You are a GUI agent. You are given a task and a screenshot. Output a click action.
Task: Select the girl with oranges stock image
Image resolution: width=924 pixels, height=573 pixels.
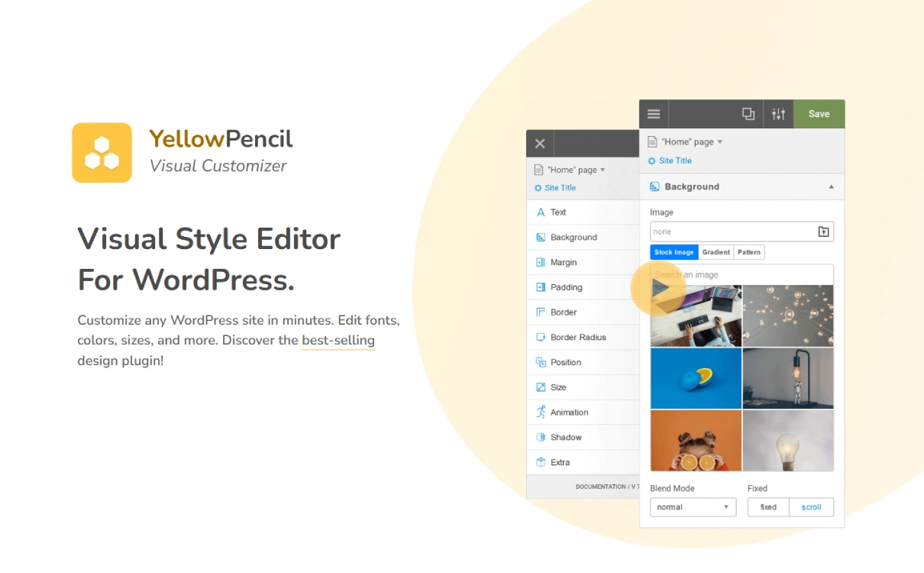pyautogui.click(x=696, y=441)
